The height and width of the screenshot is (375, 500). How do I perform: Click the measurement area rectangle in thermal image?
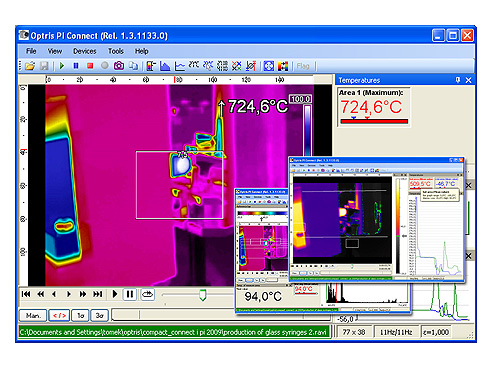179,185
